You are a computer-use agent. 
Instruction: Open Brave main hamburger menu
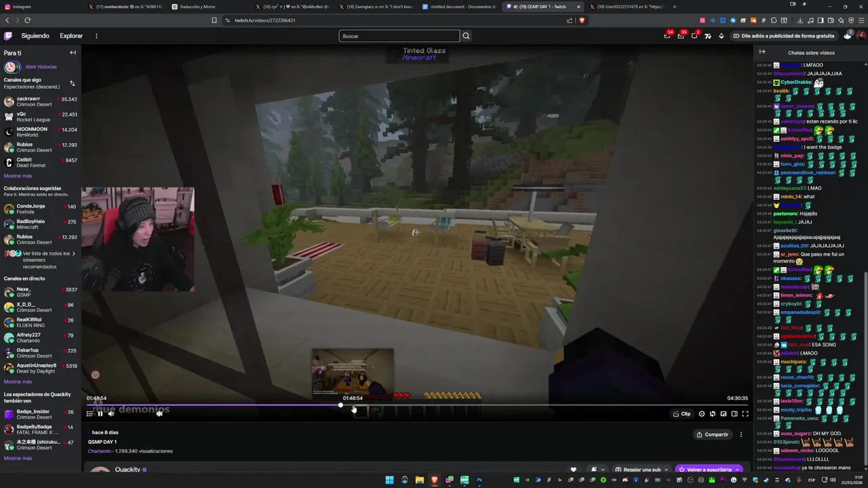(862, 20)
